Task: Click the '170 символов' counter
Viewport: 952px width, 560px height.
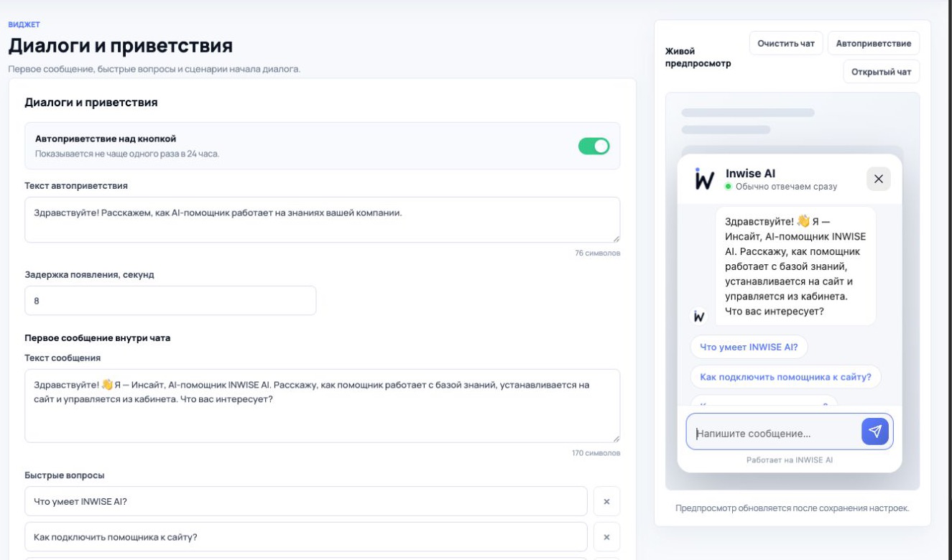Action: 596,453
